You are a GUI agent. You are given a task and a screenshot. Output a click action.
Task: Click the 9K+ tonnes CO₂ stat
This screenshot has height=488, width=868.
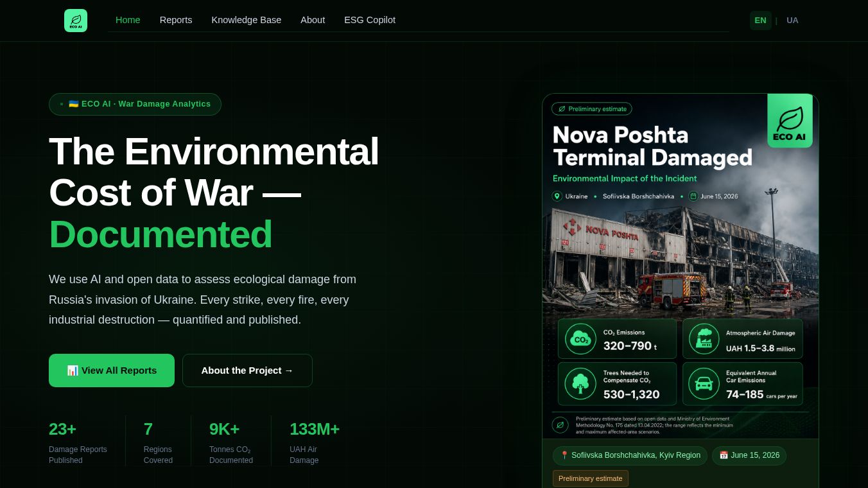[x=231, y=442]
